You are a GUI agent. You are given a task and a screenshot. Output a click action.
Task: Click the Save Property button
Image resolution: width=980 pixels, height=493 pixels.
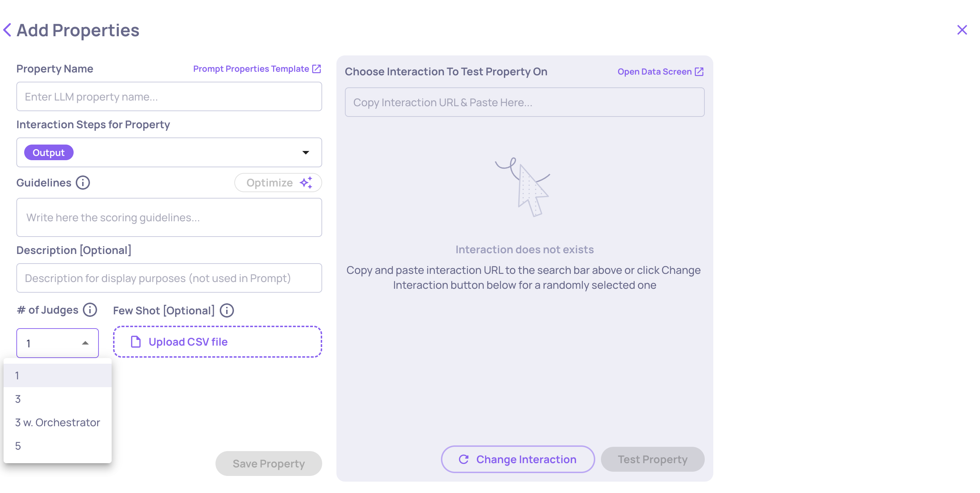pyautogui.click(x=268, y=464)
